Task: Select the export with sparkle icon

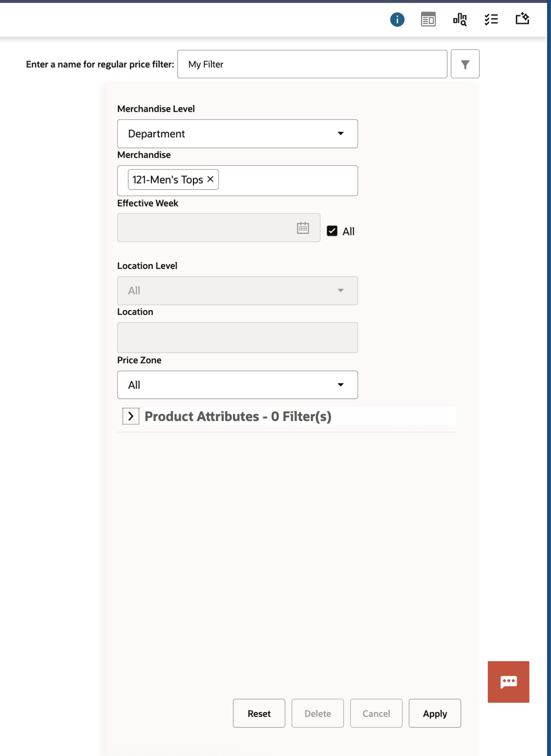Action: pyautogui.click(x=522, y=19)
